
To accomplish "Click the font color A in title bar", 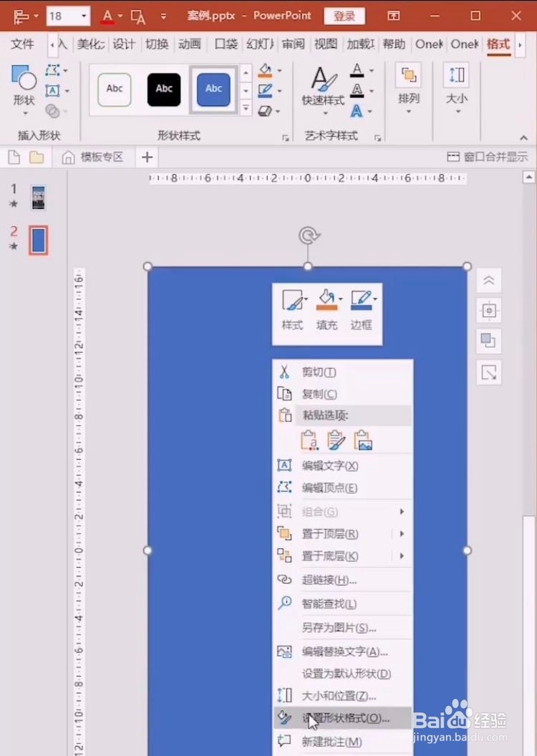I will (107, 16).
